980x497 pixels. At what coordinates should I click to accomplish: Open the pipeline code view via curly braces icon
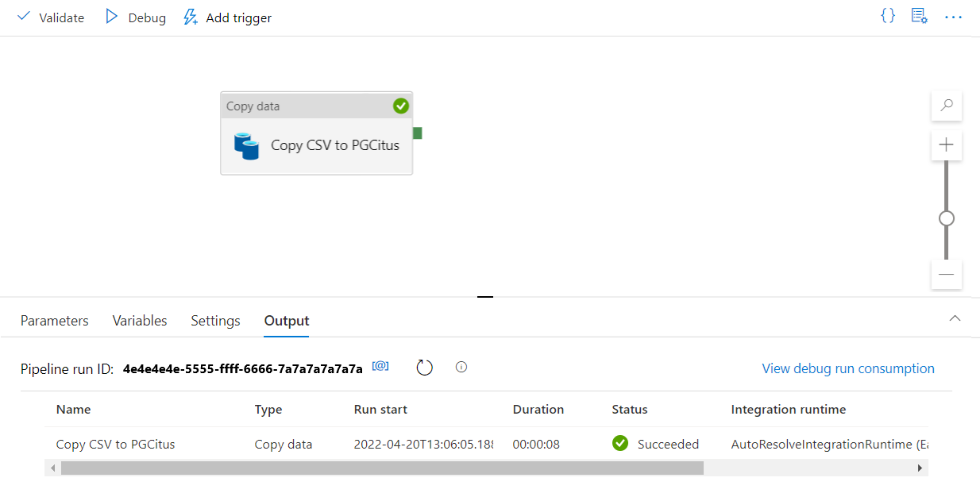pos(887,15)
